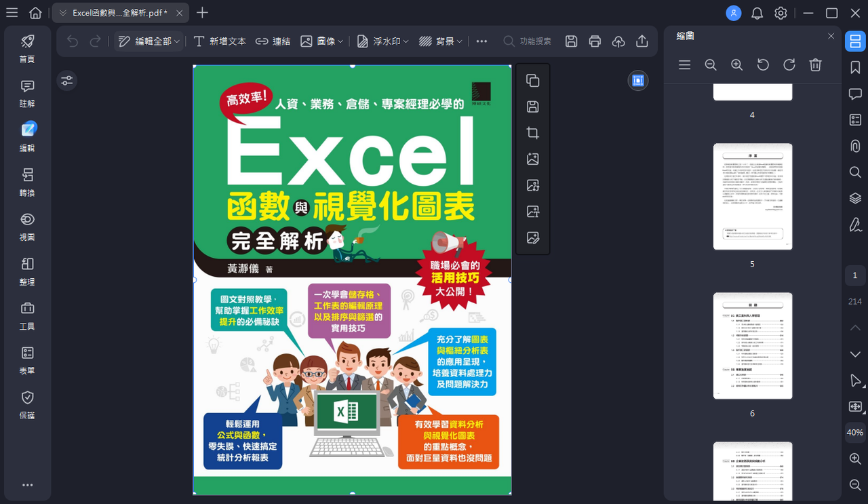868x504 pixels.
Task: Click the fifth image floating-toolbar icon
Action: tap(533, 185)
